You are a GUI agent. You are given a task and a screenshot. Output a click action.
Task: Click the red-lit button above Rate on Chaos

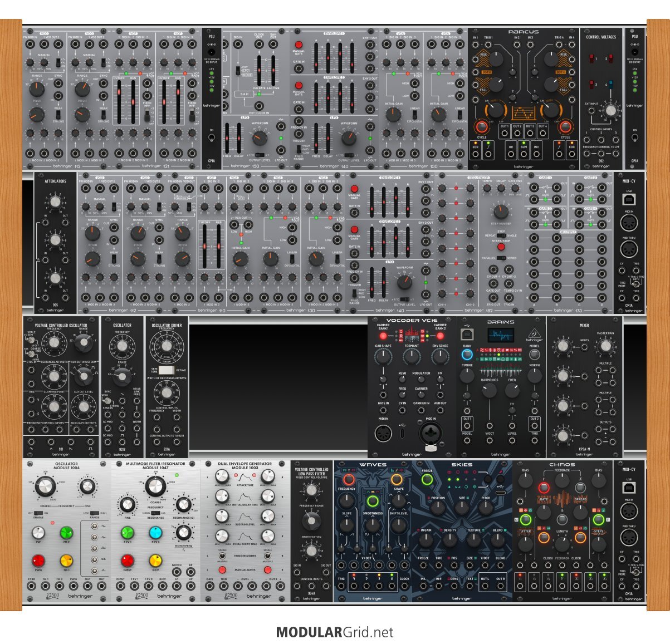(x=543, y=488)
